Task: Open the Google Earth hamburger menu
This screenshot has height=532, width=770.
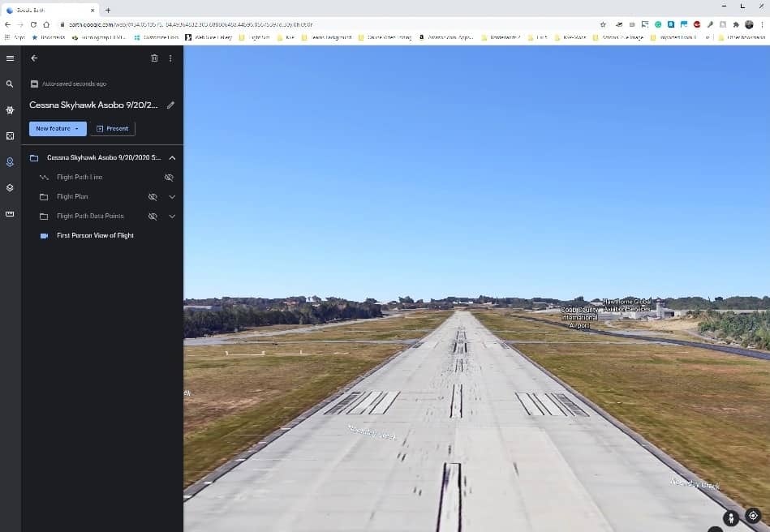Action: point(10,58)
